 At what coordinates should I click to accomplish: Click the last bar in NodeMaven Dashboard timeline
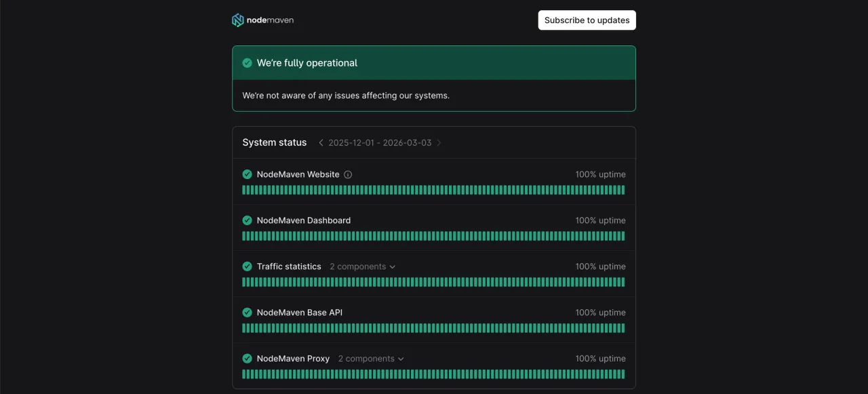click(x=623, y=236)
